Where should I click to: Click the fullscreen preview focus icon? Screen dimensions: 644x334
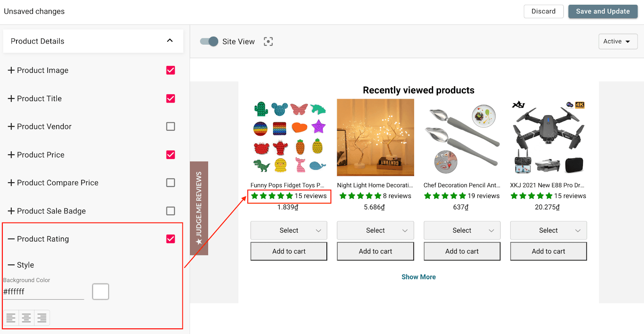pos(268,41)
